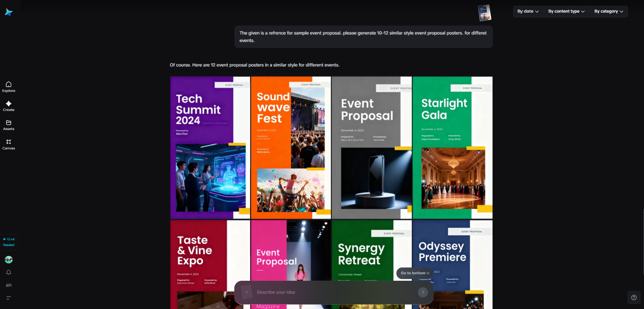Expand the By category dropdown
The width and height of the screenshot is (644, 309).
click(x=609, y=11)
